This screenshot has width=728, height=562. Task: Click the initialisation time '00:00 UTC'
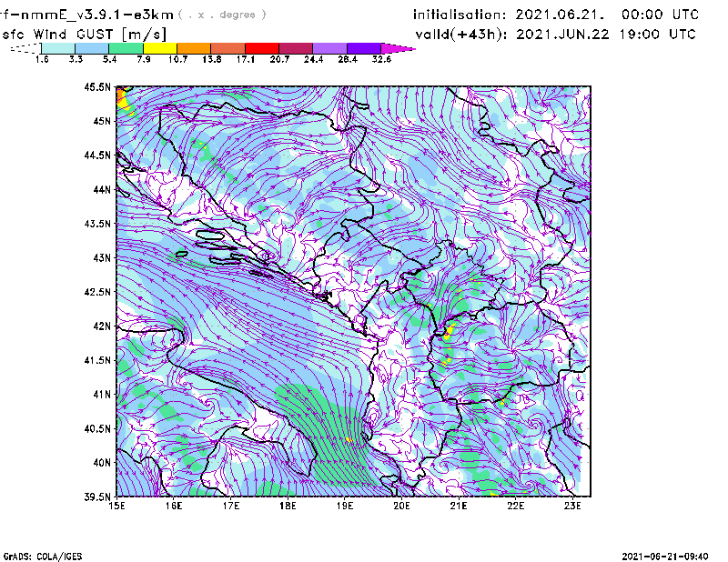click(x=661, y=15)
